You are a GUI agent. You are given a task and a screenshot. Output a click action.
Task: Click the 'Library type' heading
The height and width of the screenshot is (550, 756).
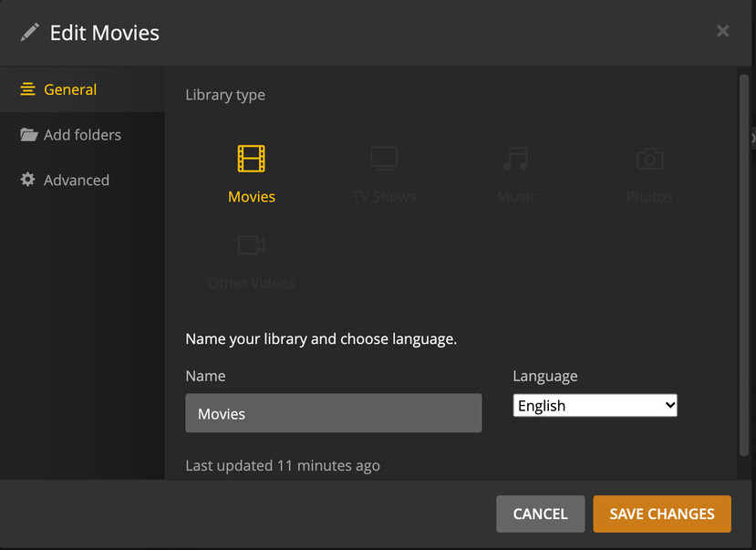pos(225,95)
